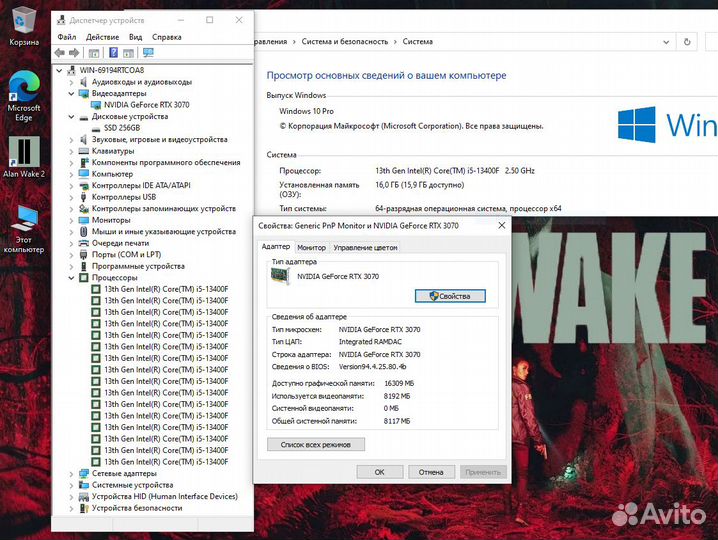Collapse the Процессоры node
This screenshot has width=718, height=540.
(x=71, y=278)
